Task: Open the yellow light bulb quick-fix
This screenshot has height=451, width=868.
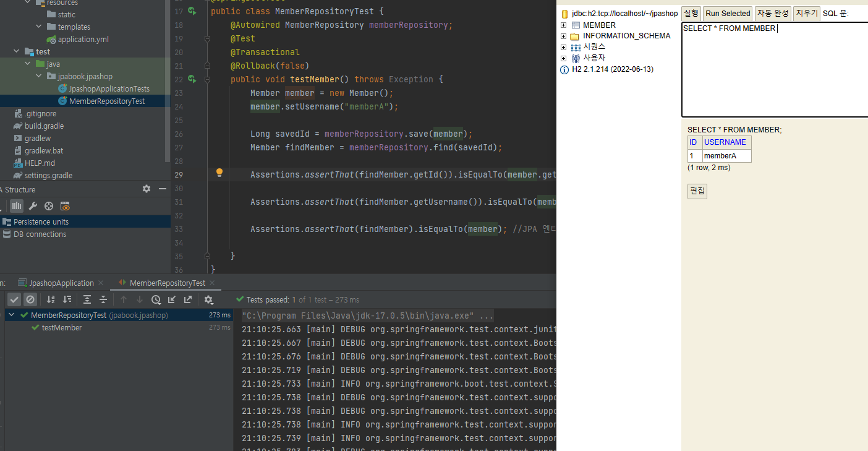Action: [219, 173]
